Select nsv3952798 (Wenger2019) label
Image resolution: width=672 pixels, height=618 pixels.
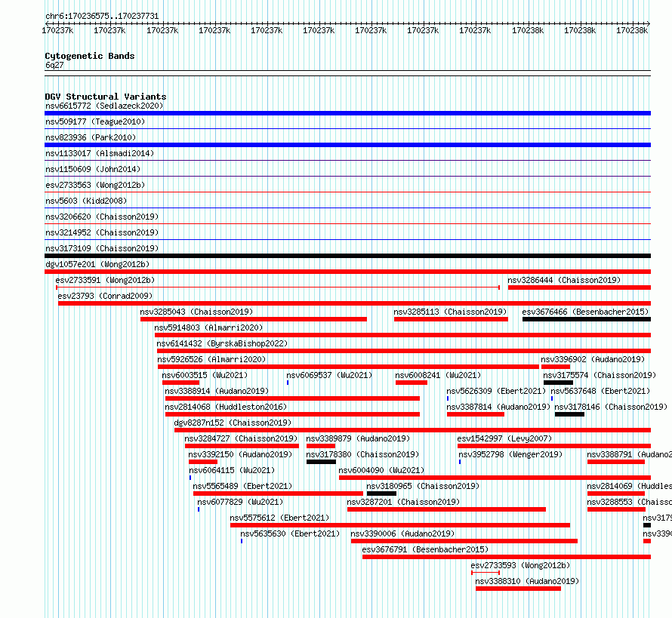coord(510,454)
